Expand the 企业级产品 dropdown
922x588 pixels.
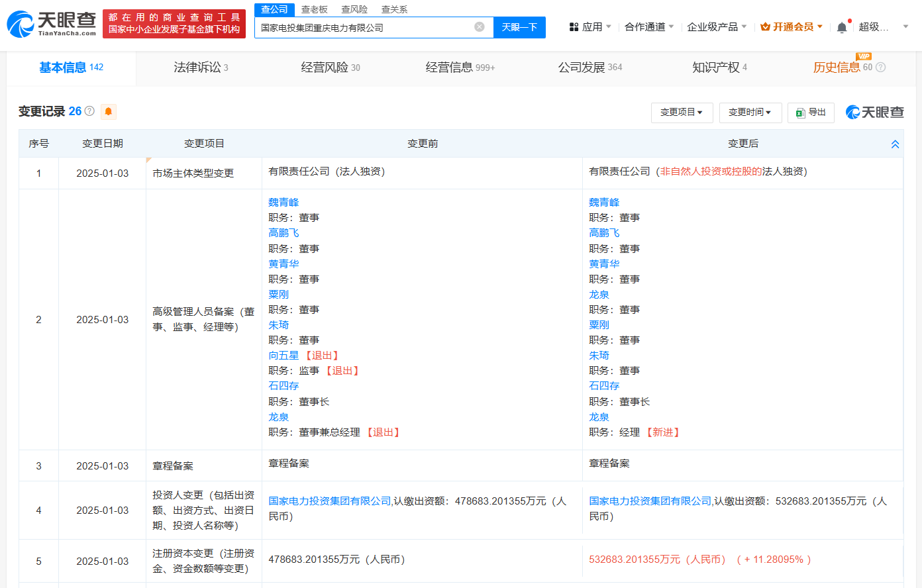717,27
